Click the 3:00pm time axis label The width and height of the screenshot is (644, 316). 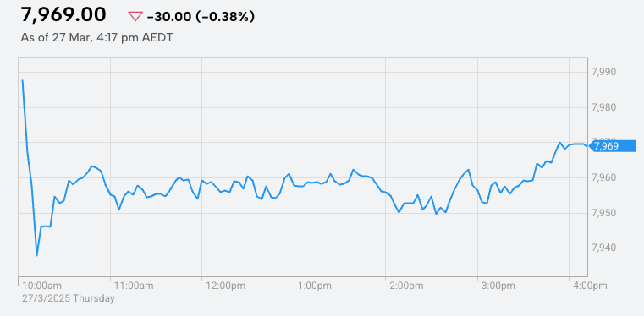tap(498, 286)
